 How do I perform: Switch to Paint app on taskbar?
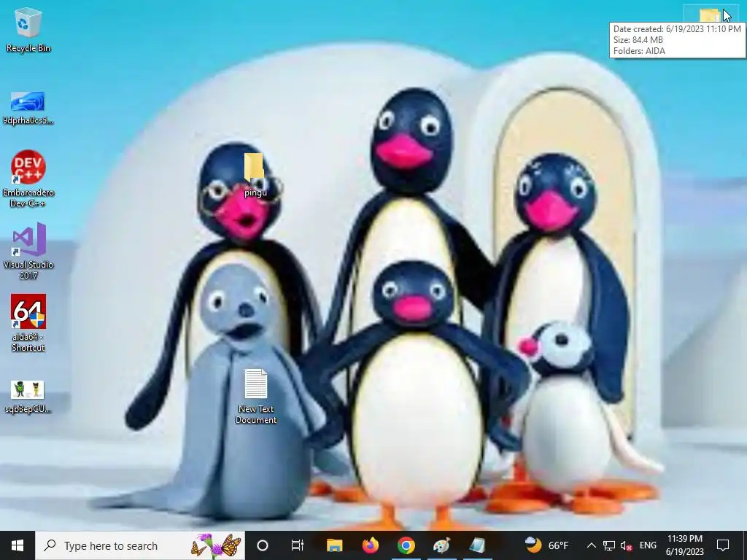[x=441, y=545]
